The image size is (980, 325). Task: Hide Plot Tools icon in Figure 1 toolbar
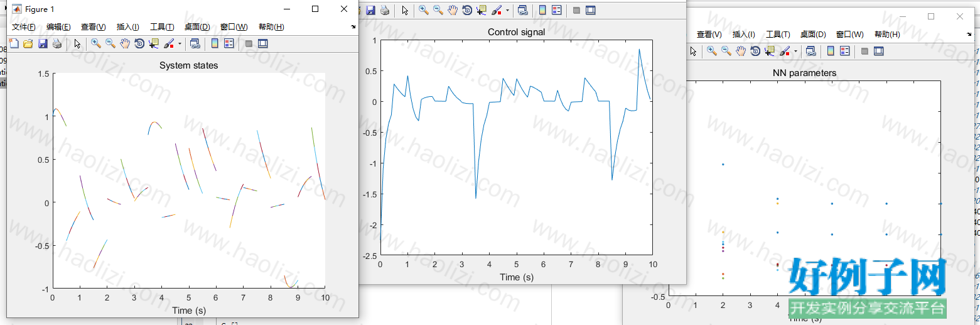249,43
